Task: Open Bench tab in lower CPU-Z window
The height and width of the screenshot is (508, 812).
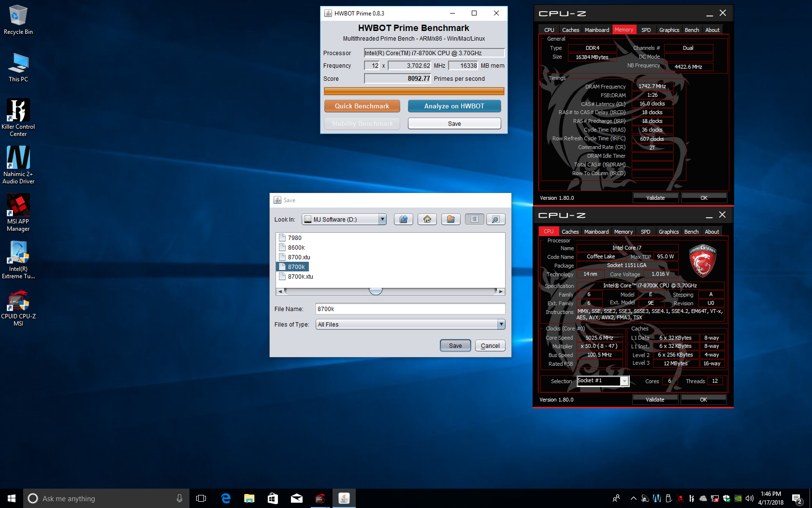Action: pyautogui.click(x=691, y=231)
